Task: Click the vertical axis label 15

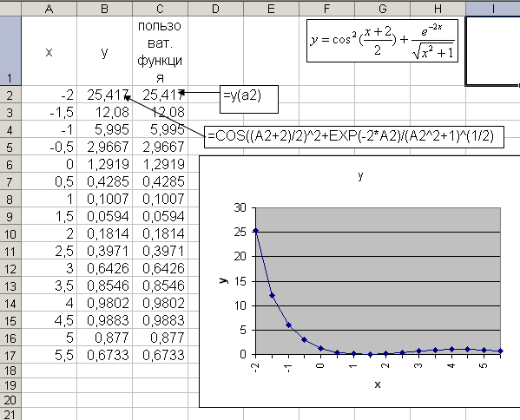Action: point(240,281)
